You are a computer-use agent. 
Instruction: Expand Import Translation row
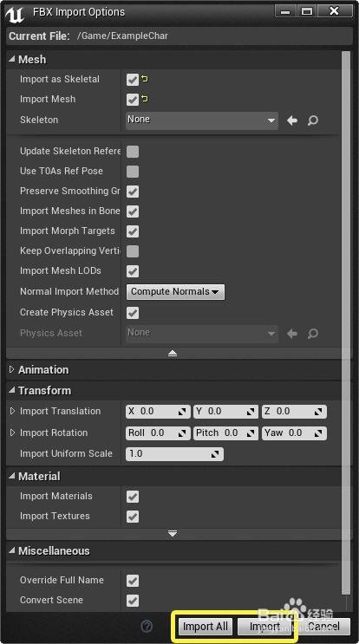tap(12, 411)
